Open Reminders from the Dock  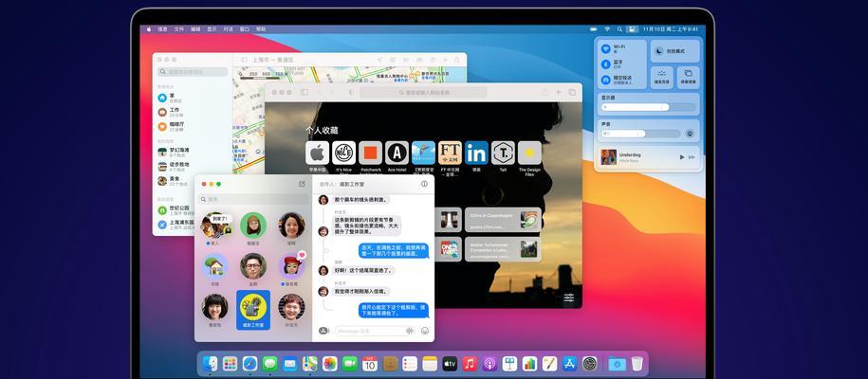[x=410, y=364]
